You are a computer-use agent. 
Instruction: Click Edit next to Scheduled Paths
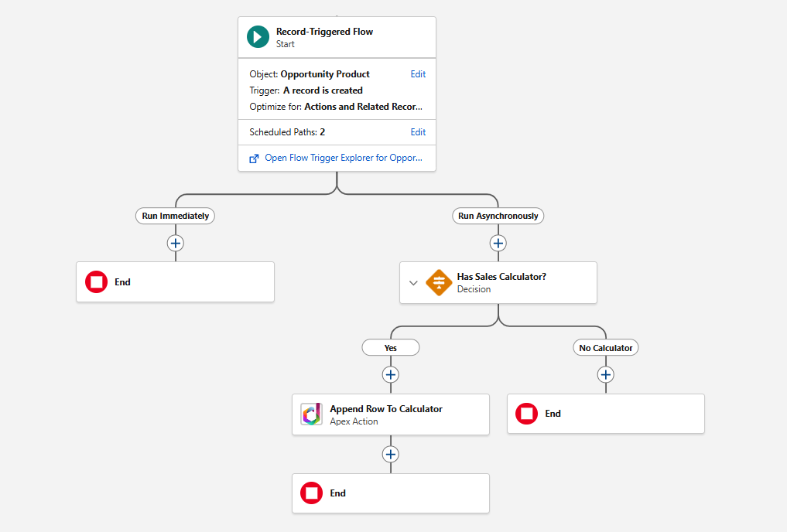pos(418,131)
